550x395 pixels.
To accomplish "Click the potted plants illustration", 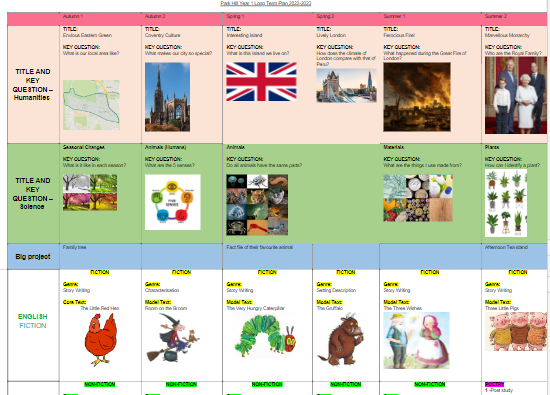I will tap(506, 203).
